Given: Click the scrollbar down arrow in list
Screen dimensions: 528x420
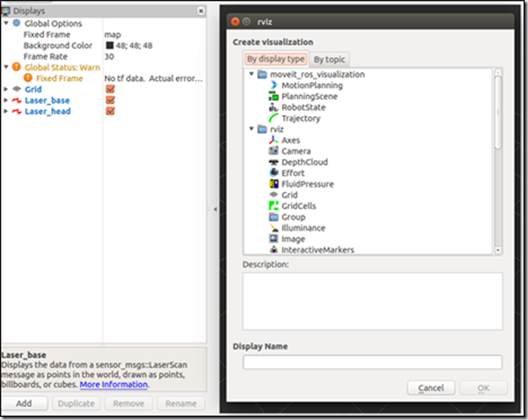Looking at the screenshot, I should [x=498, y=250].
